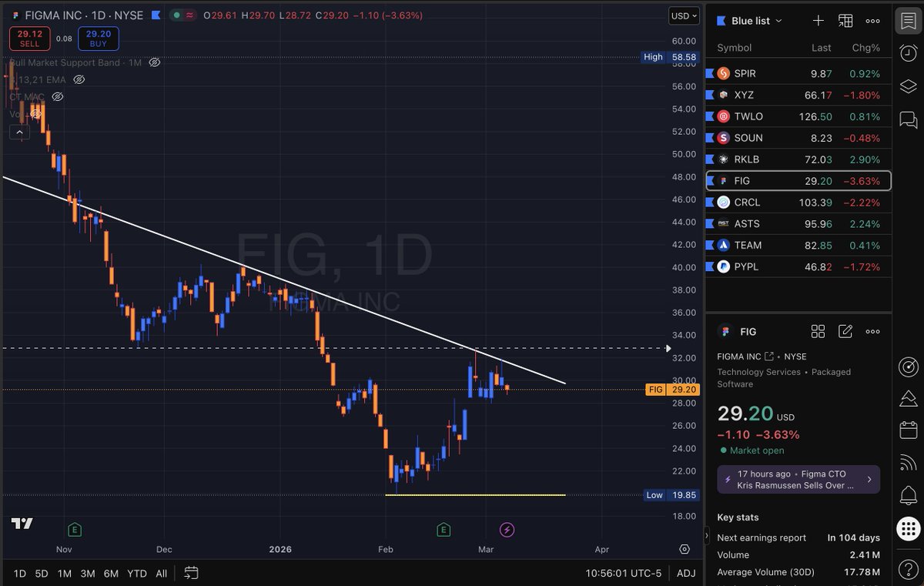Open the target-shaped screener icon in sidebar

(x=908, y=366)
